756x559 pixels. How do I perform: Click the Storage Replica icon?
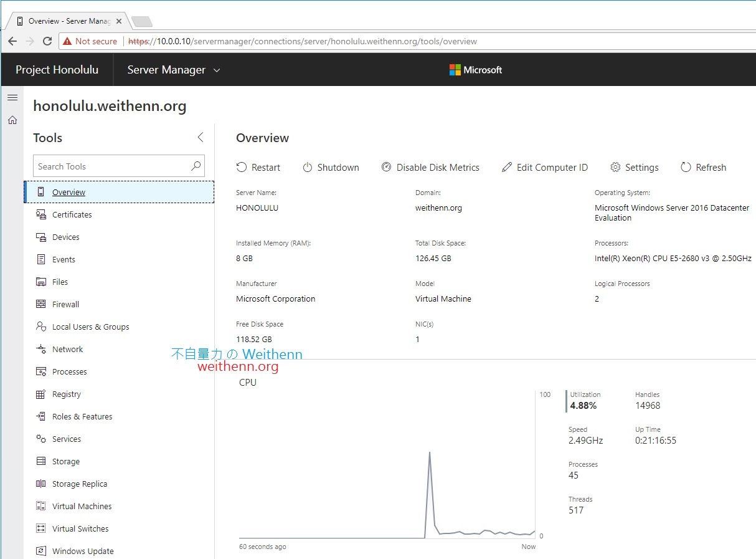click(x=41, y=484)
